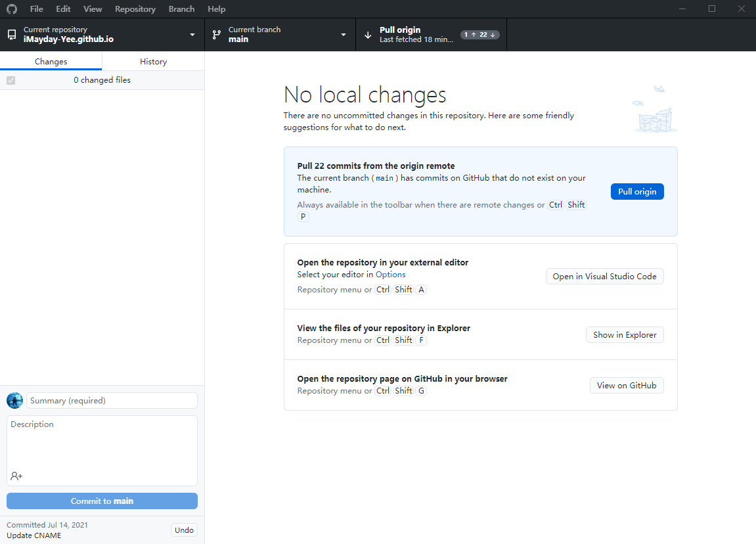Screen dimensions: 756x544
Task: Click the Pull origin toolbar item
Action: tap(431, 35)
